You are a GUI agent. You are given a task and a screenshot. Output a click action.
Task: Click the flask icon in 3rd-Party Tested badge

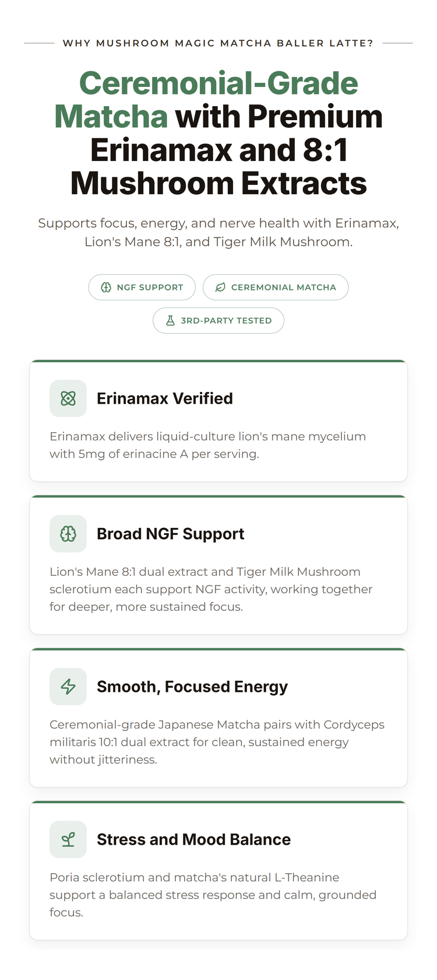point(170,320)
